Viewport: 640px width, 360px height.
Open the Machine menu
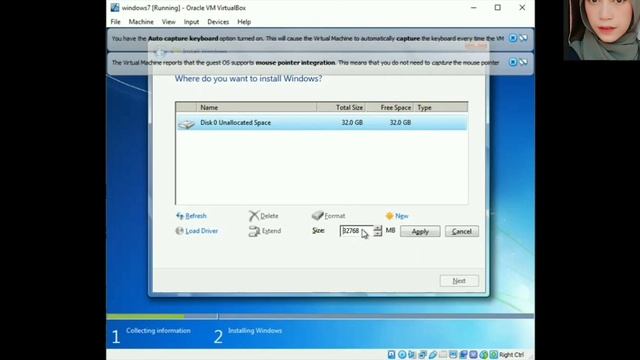tap(141, 22)
